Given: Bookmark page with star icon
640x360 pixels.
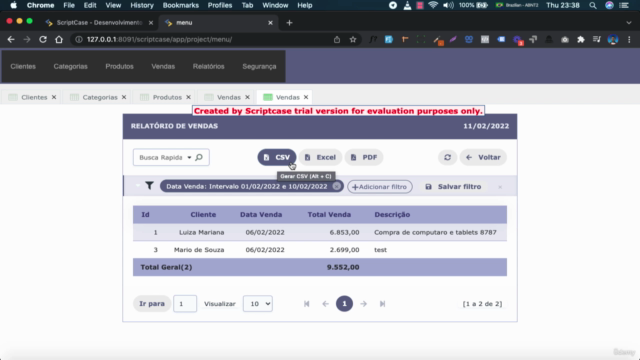Looking at the screenshot, I should 353,40.
